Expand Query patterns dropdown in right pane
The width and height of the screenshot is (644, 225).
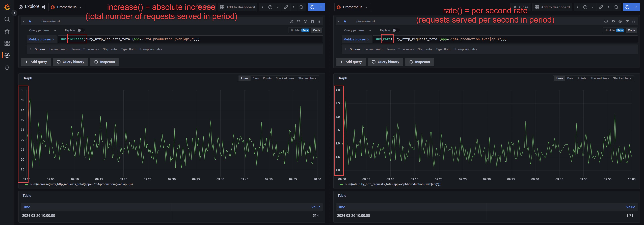click(x=357, y=30)
